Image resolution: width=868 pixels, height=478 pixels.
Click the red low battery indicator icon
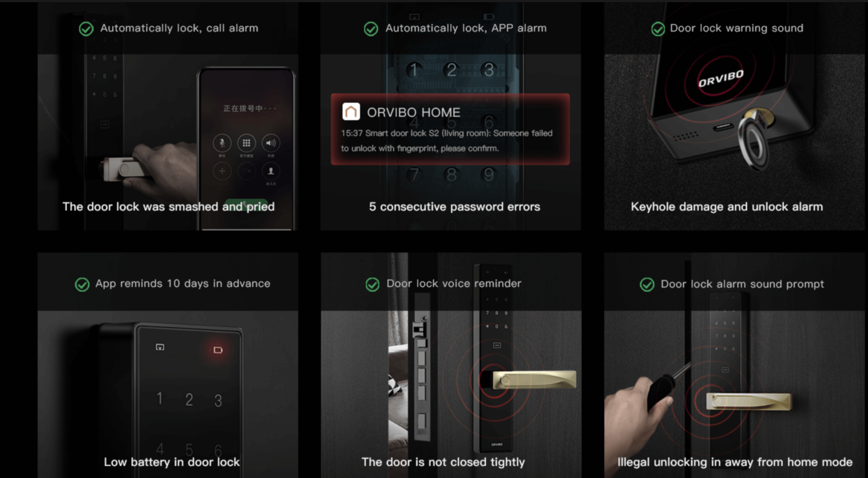218,350
